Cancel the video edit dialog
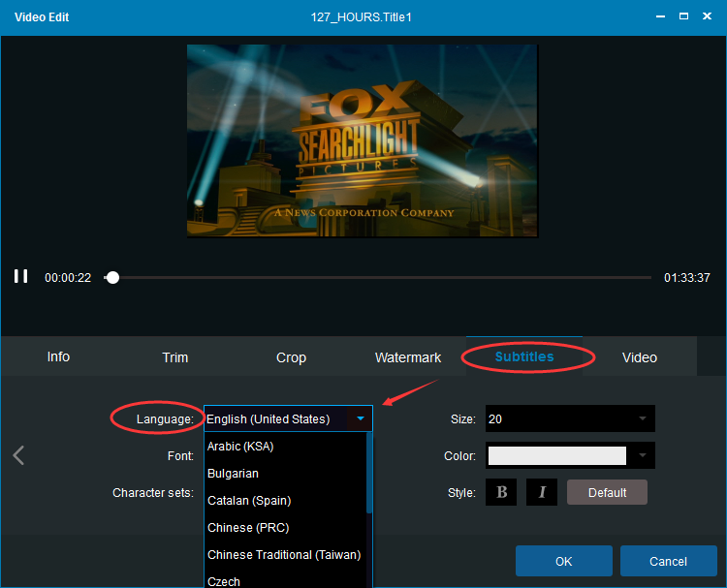Image resolution: width=727 pixels, height=588 pixels. point(668,561)
